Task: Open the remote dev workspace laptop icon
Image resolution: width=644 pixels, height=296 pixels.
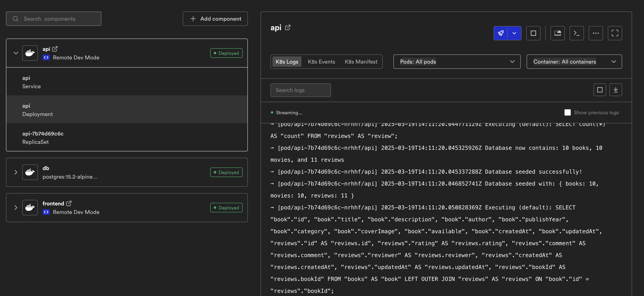Action: pos(557,33)
